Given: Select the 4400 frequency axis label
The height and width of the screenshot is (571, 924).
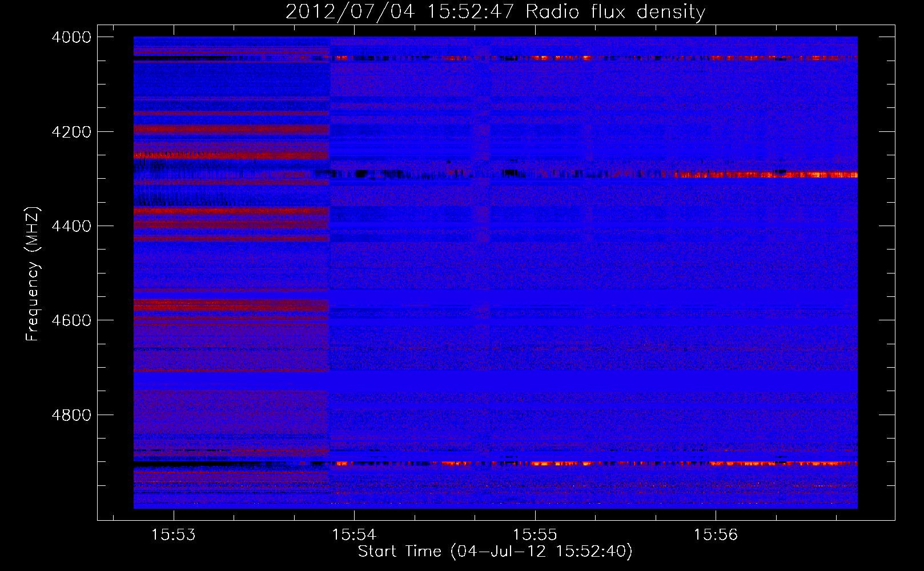Looking at the screenshot, I should pos(71,226).
